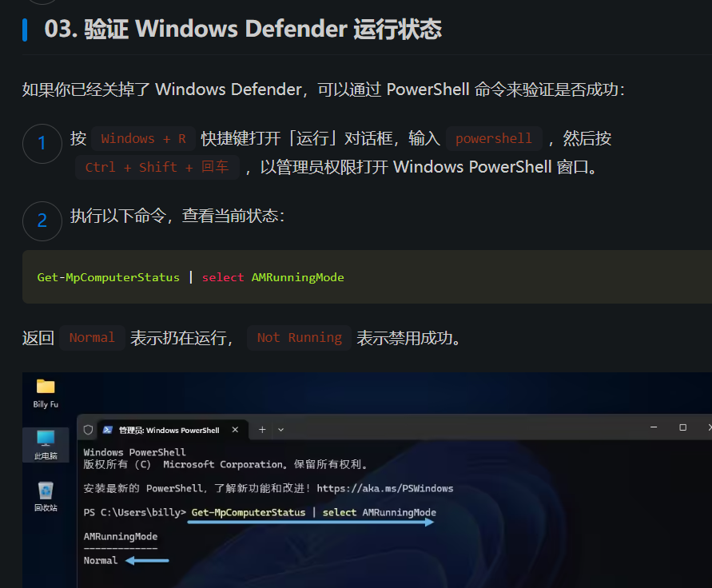This screenshot has width=712, height=588.
Task: Click the 'Windows + R' shortcut code tag
Action: click(x=144, y=139)
